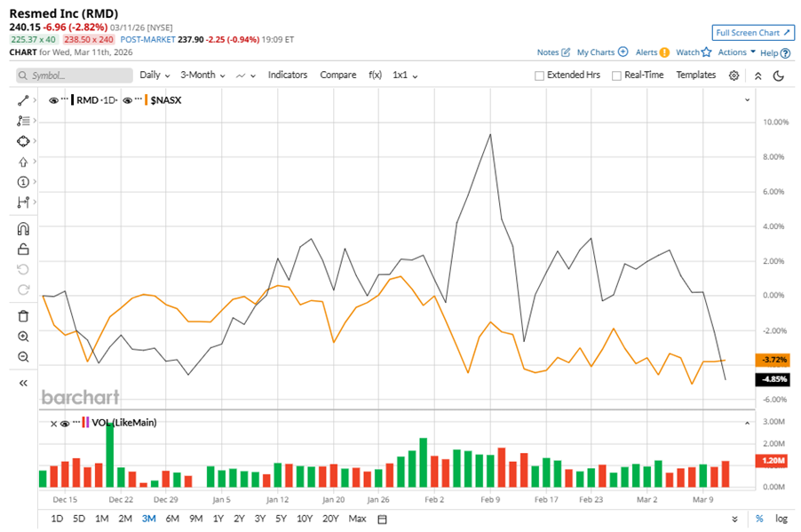Viewport: 801px width, 532px height.
Task: Enable Real-Time checkbox
Action: coord(616,75)
